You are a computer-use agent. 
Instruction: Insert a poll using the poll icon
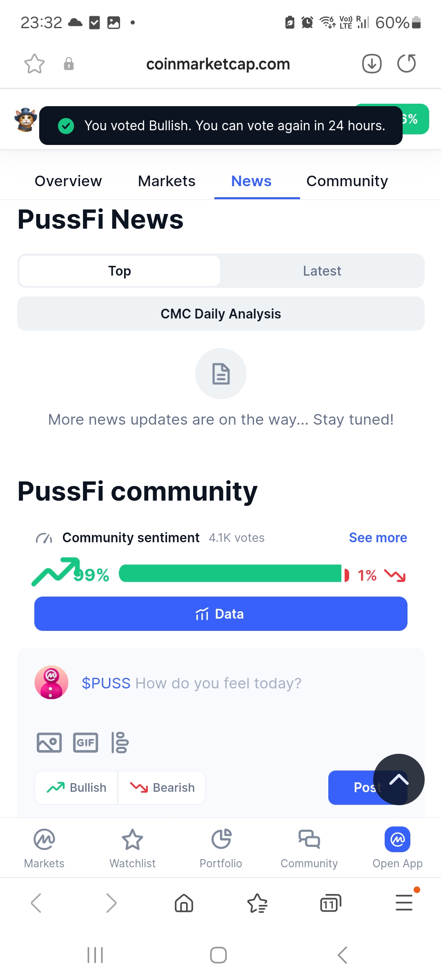click(120, 742)
